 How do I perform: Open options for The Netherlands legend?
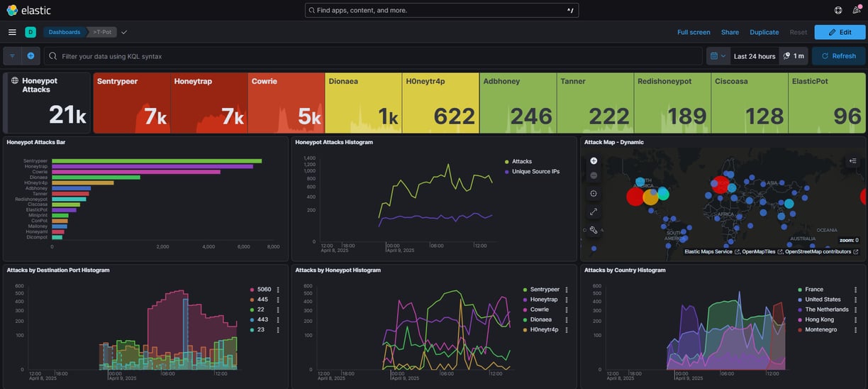pos(856,309)
